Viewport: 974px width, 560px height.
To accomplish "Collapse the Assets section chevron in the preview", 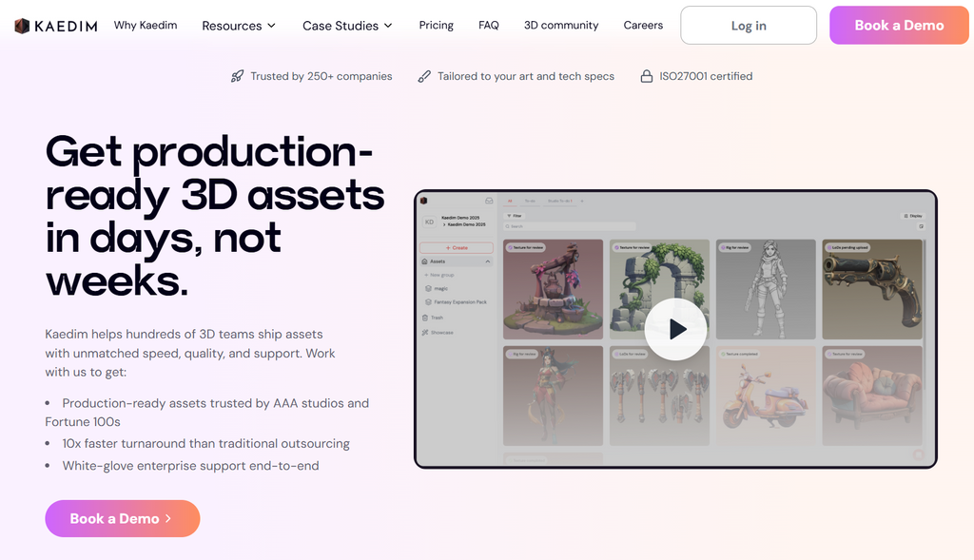I will pos(488,261).
